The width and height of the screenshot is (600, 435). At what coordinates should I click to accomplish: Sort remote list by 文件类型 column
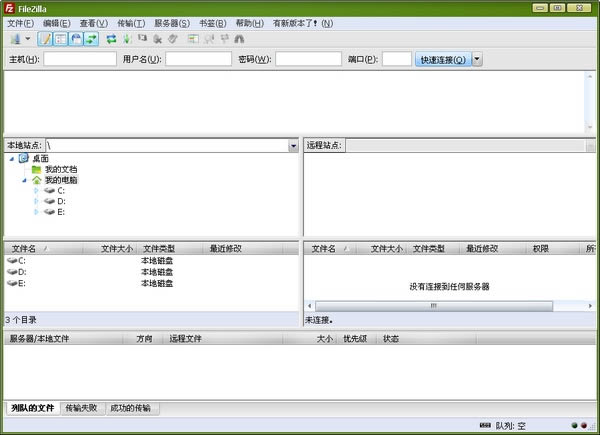click(433, 249)
